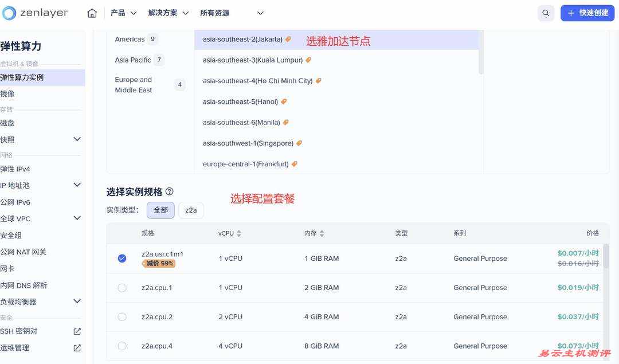The image size is (619, 364).
Task: Switch instance type filter to z2a tab
Action: coord(190,210)
